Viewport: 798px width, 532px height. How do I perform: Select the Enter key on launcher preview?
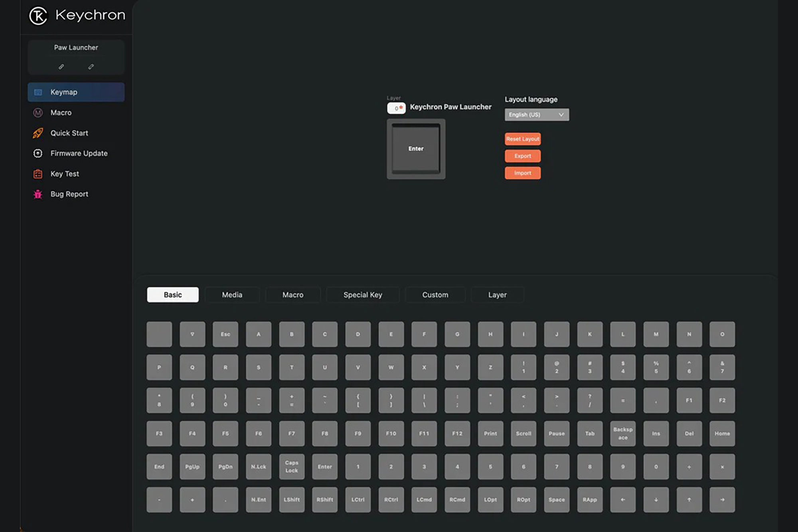tap(416, 149)
